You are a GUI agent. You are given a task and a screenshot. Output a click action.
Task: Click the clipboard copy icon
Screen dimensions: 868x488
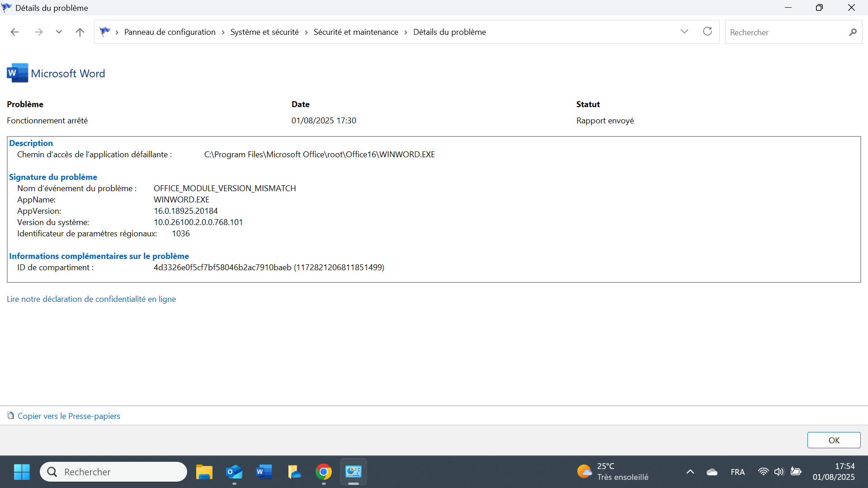tap(11, 416)
